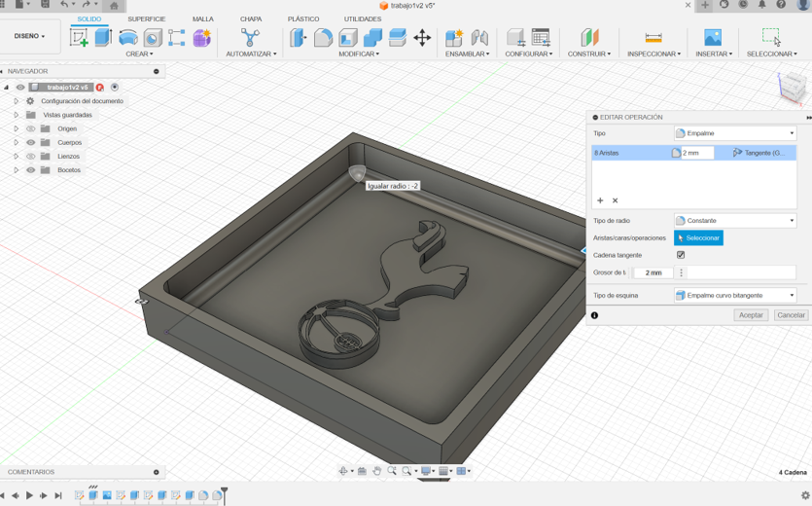Screen dimensions: 812x506
Task: Click the Automatizar branching icon
Action: pos(250,38)
